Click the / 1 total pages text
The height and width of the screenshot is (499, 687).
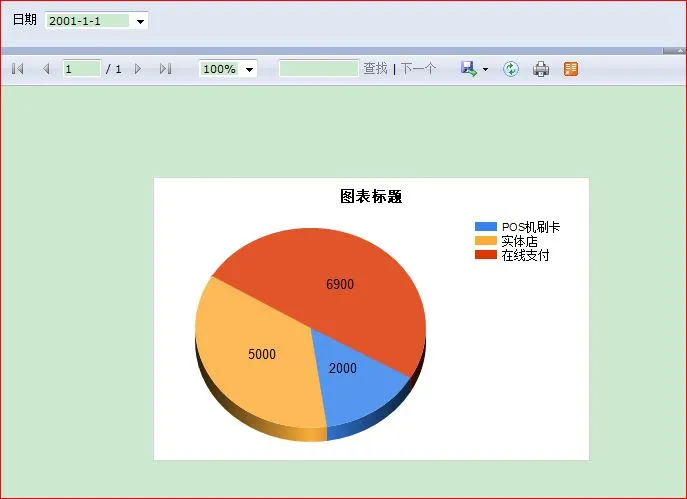coord(114,69)
